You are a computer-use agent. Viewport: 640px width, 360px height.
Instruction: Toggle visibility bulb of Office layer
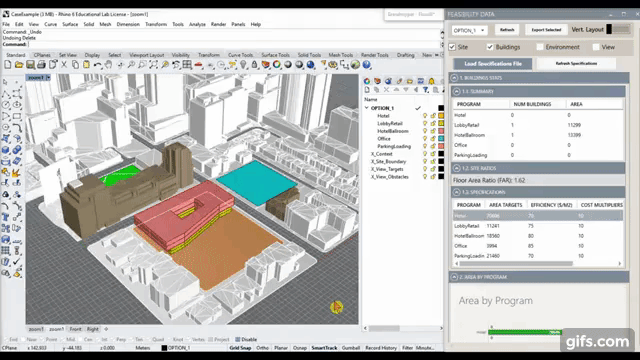[x=425, y=139]
